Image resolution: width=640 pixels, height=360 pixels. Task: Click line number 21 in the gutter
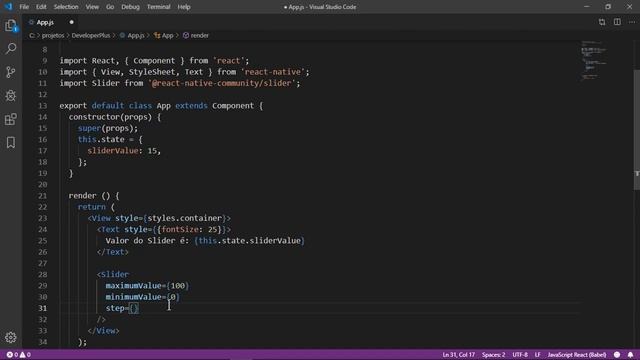click(42, 196)
